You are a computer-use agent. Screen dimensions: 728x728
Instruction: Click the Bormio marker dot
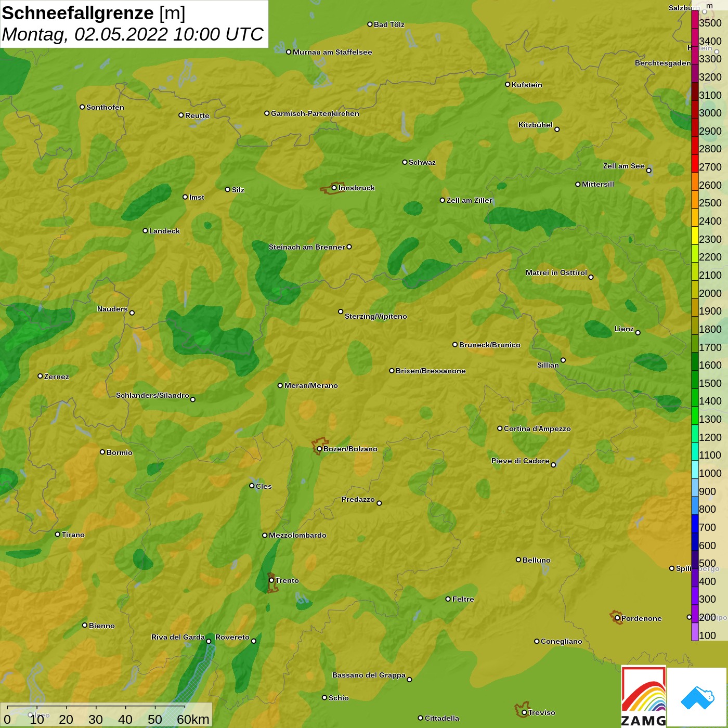click(x=102, y=452)
